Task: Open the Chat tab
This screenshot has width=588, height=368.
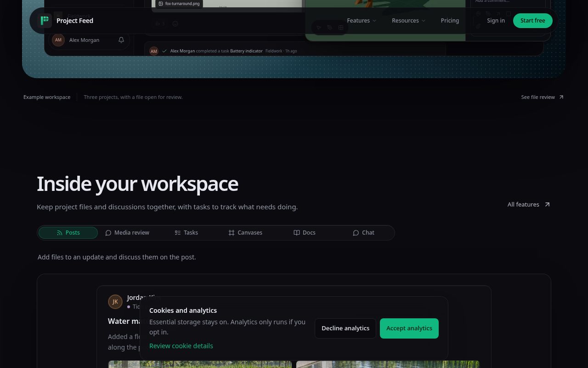Action: [363, 233]
